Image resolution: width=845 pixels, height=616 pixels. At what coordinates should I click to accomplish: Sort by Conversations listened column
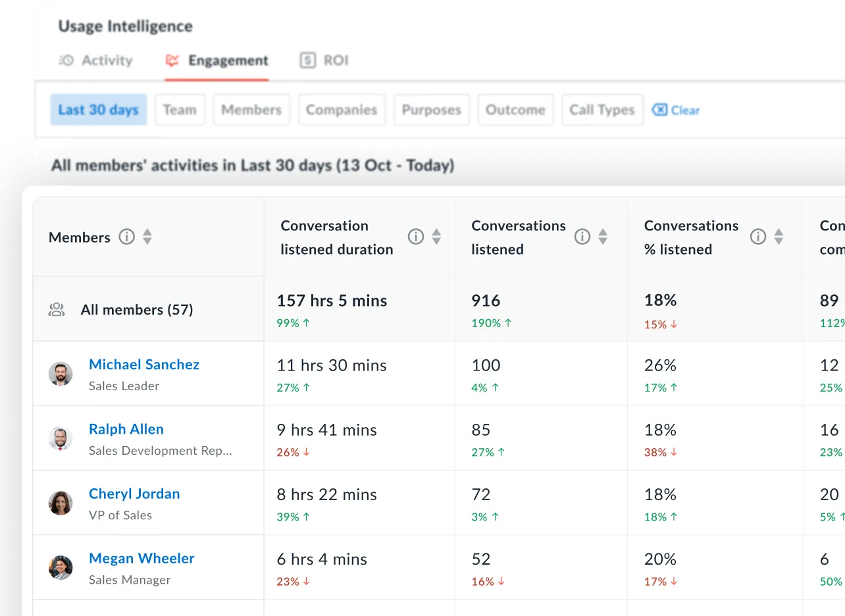[603, 237]
